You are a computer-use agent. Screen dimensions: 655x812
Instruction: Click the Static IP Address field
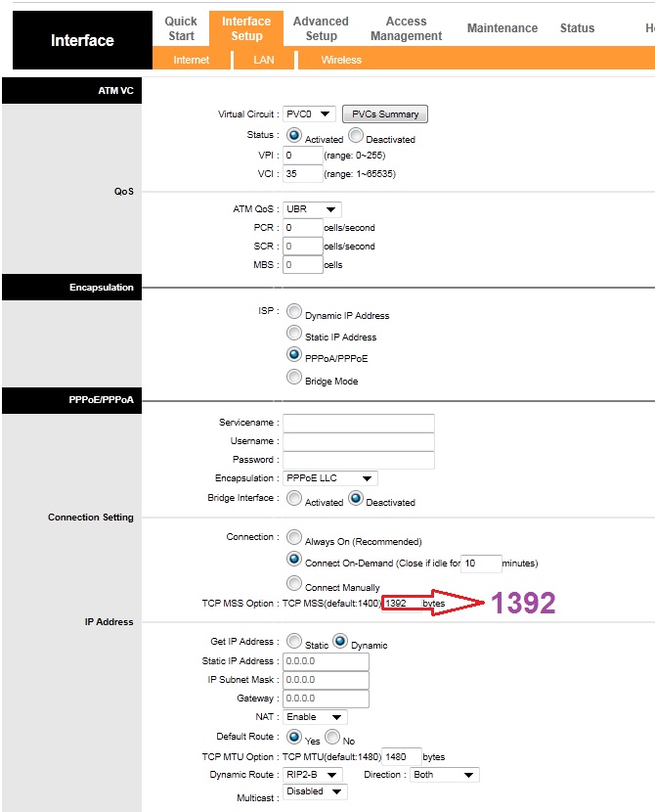(326, 661)
